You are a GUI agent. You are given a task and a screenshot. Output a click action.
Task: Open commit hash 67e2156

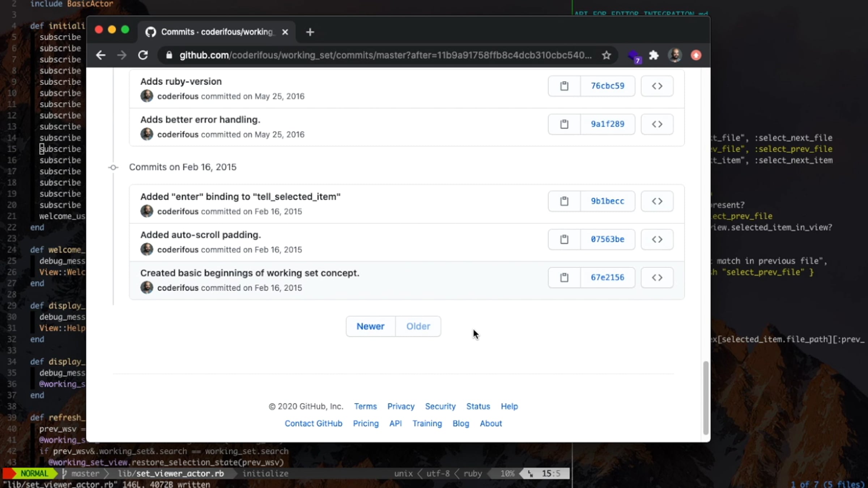point(608,278)
